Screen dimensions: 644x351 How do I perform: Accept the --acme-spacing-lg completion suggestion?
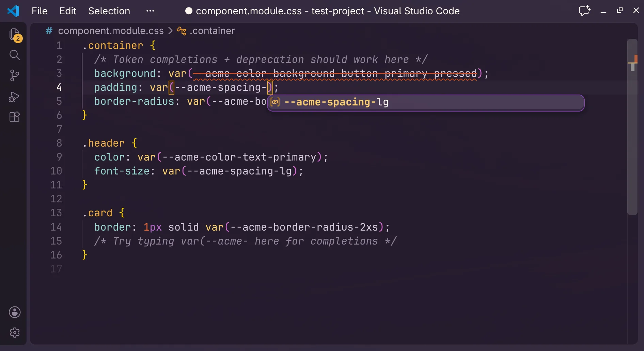(426, 103)
